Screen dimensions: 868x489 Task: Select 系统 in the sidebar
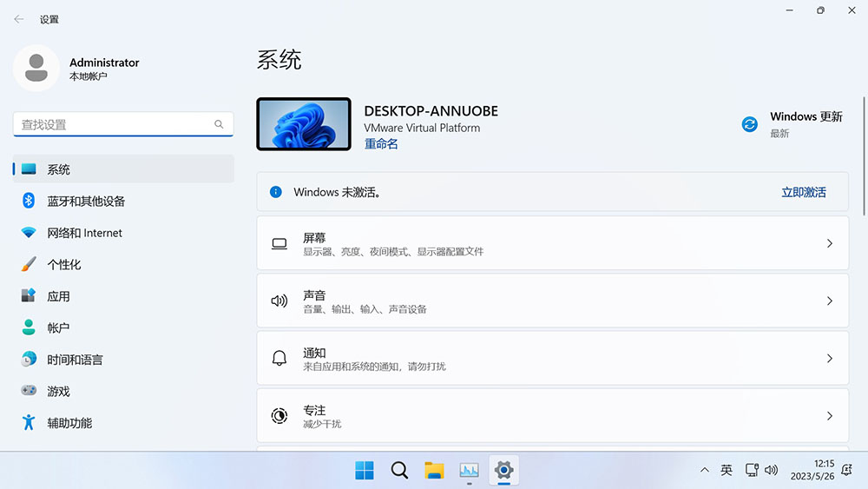point(123,169)
